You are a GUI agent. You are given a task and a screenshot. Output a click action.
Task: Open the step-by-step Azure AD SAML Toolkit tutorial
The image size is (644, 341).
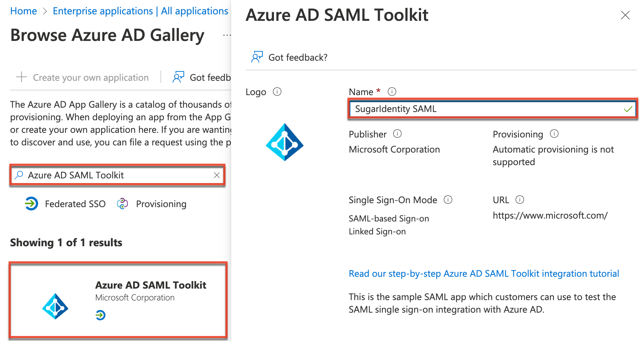click(x=483, y=274)
